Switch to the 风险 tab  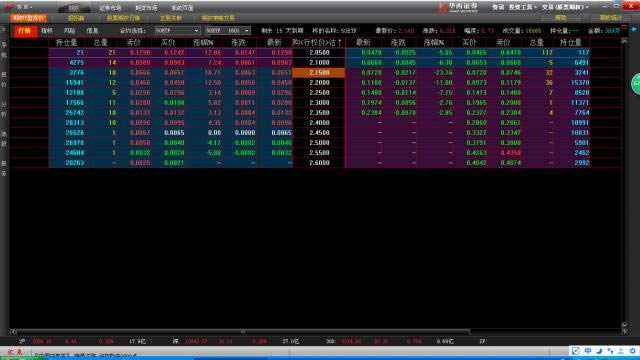(x=69, y=31)
